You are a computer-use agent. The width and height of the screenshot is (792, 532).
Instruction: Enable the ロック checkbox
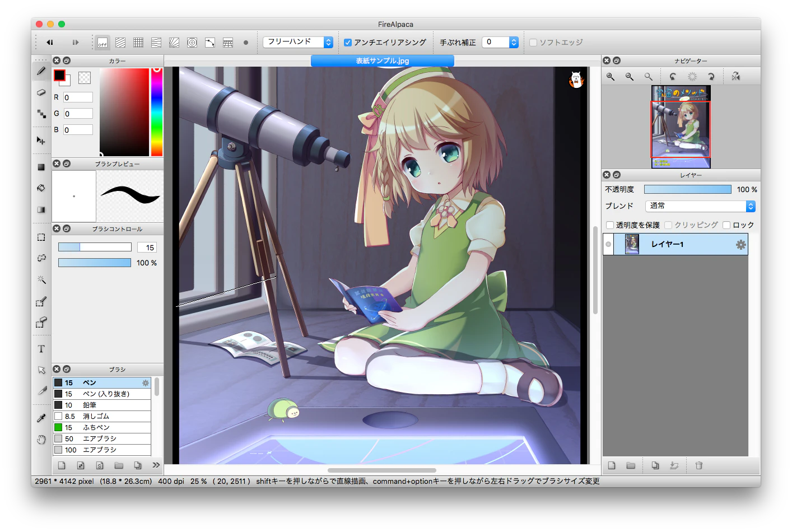pos(726,225)
